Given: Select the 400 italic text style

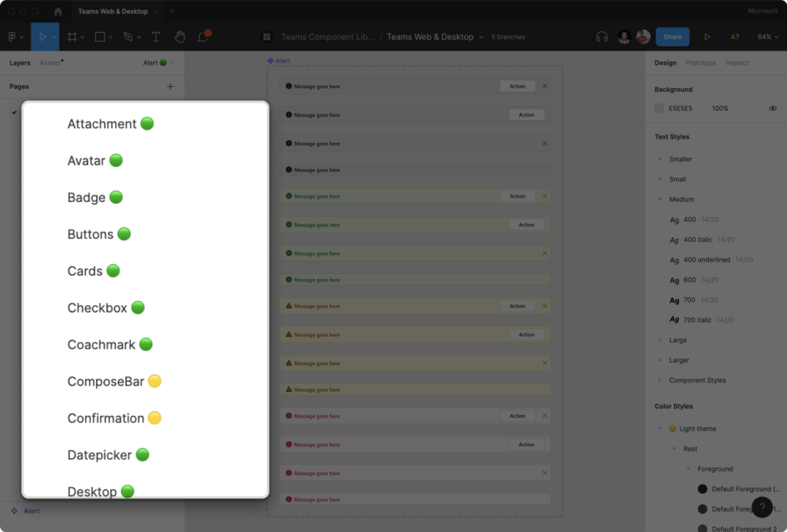Looking at the screenshot, I should [702, 239].
